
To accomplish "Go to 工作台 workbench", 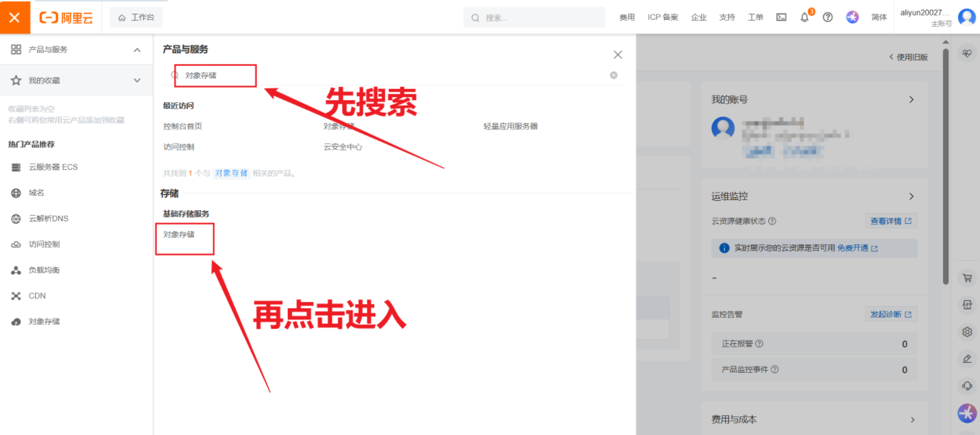I will pos(136,17).
